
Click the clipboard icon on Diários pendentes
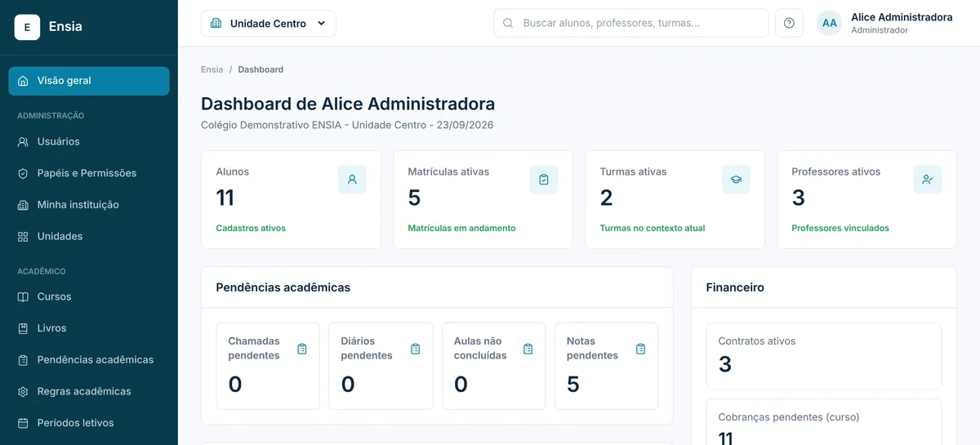point(415,349)
